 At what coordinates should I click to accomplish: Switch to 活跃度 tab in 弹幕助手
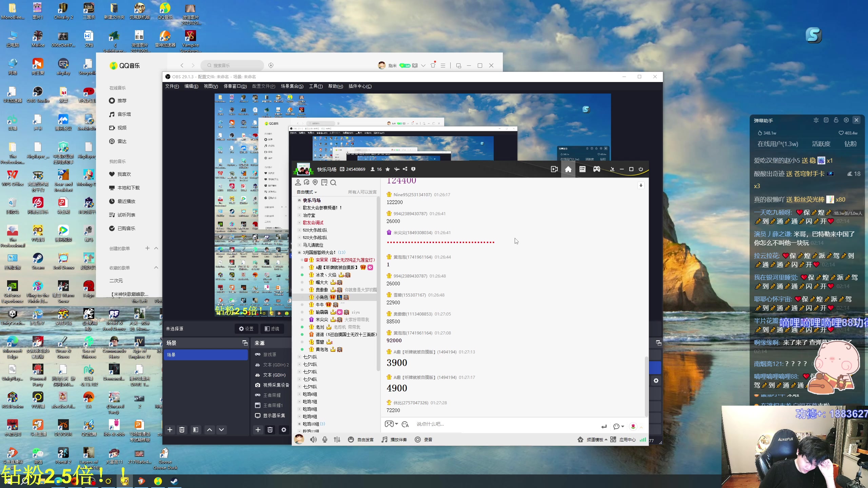821,144
